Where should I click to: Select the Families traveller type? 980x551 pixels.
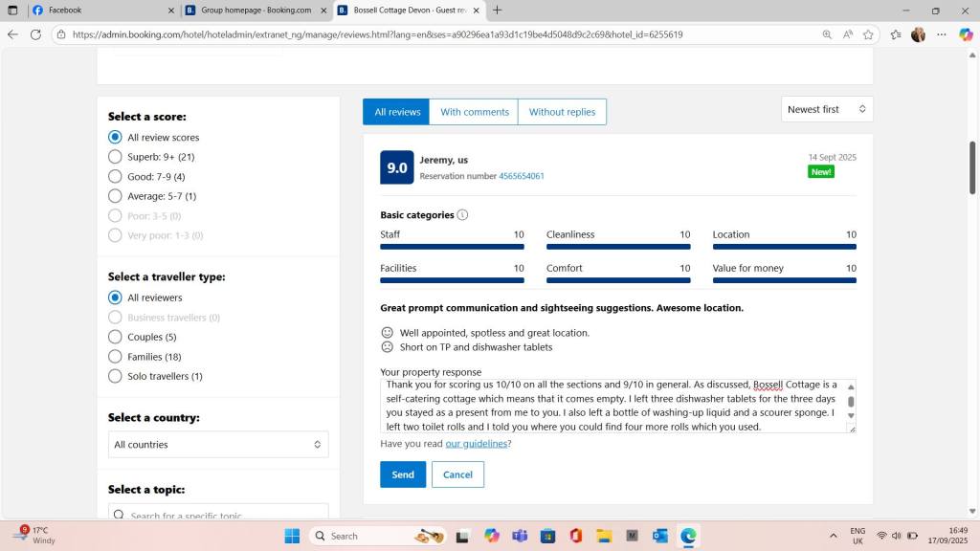115,357
